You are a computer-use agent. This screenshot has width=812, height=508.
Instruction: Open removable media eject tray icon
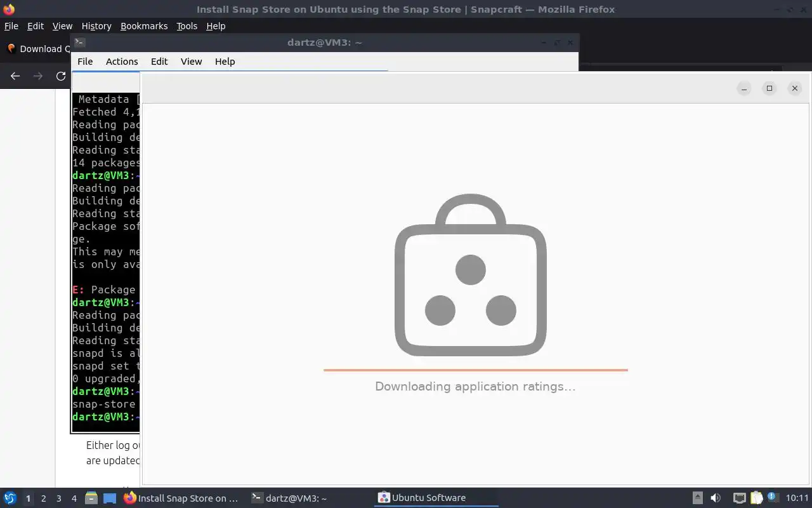(x=697, y=498)
